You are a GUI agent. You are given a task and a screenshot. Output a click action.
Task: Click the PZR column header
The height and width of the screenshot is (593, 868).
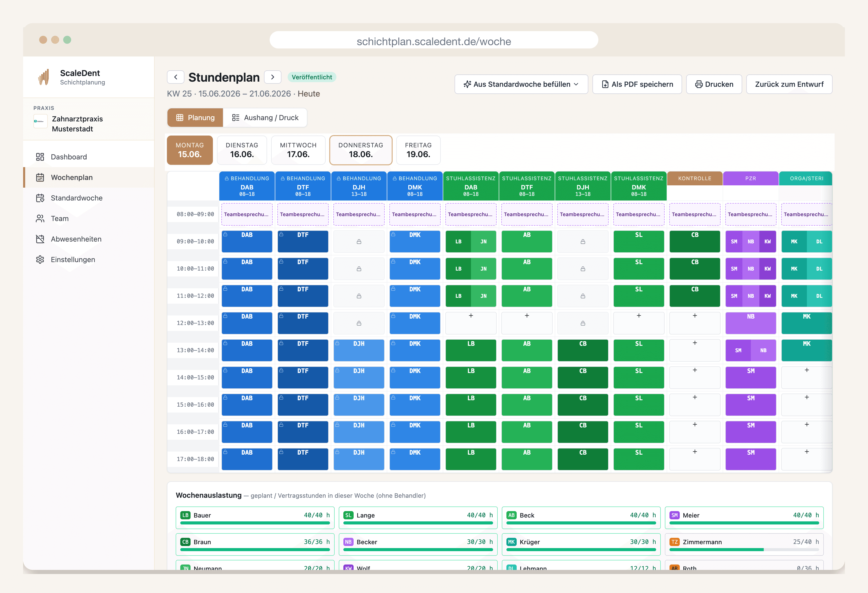[x=751, y=178]
